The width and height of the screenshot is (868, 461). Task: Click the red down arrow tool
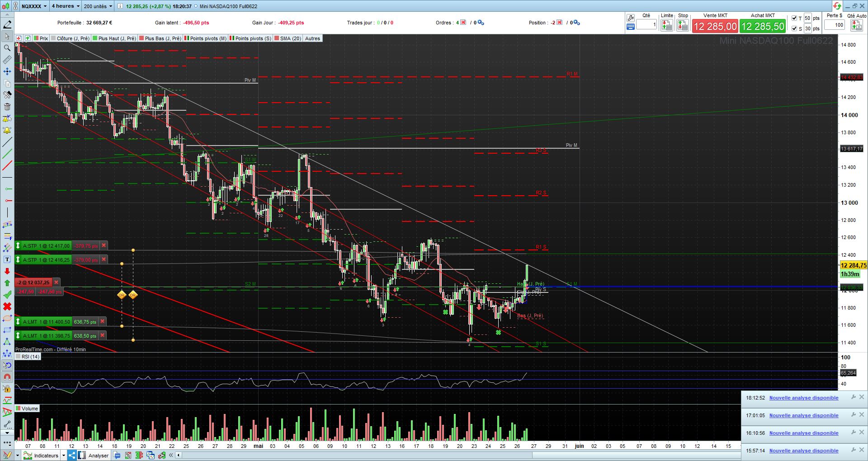coord(7,271)
